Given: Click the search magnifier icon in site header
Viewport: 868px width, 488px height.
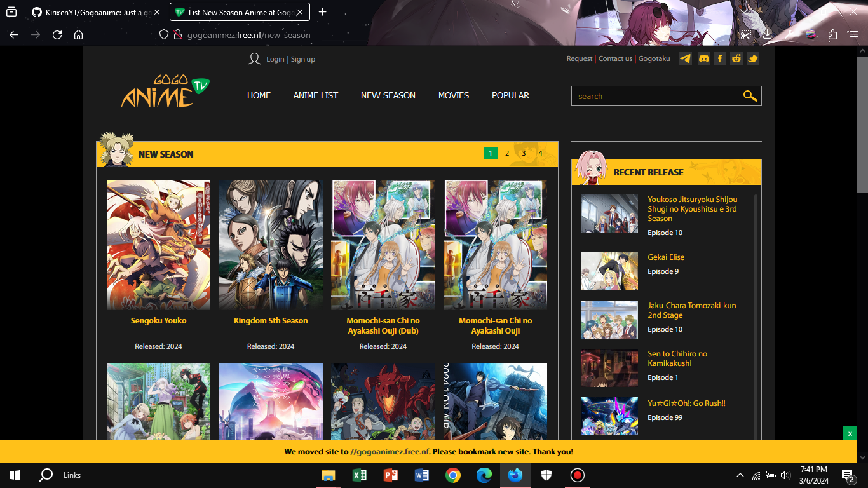Looking at the screenshot, I should [x=750, y=96].
